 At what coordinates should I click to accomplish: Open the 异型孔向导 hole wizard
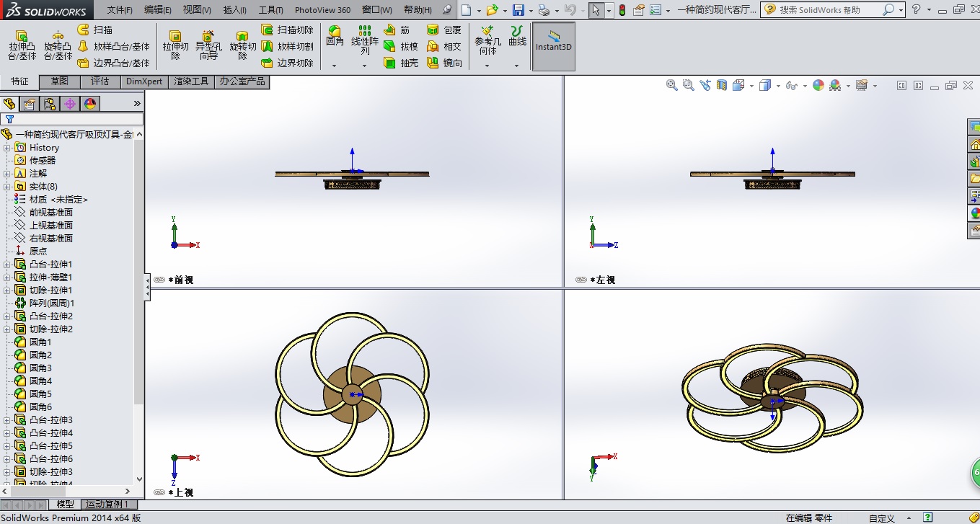click(x=208, y=45)
